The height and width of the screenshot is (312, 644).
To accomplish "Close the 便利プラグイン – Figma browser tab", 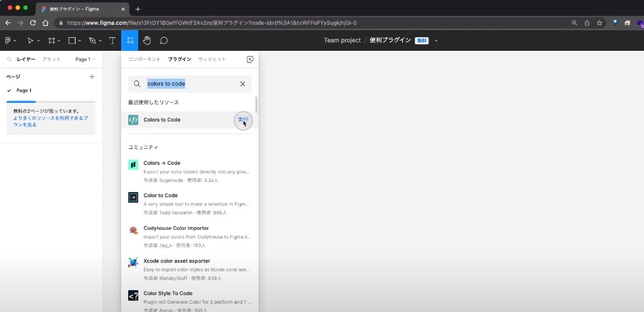I will 123,9.
